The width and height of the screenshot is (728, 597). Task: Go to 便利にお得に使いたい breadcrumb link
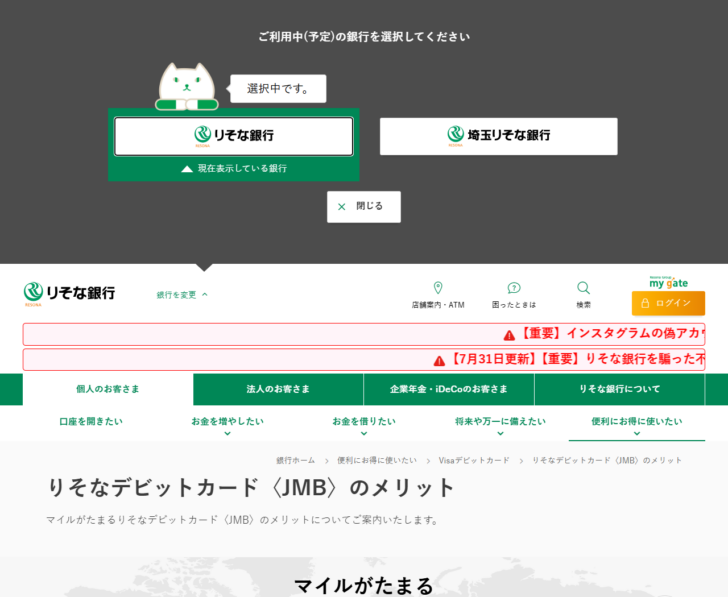tap(377, 461)
